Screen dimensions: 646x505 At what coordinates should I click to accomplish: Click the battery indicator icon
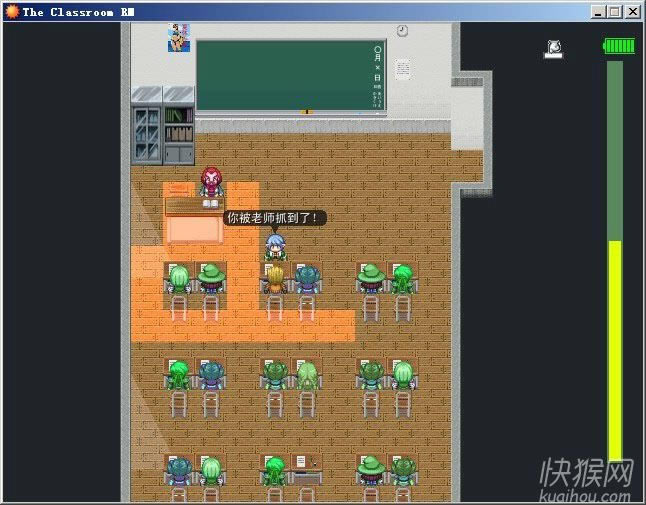tap(619, 46)
